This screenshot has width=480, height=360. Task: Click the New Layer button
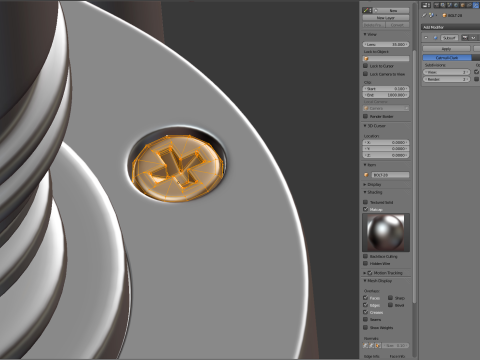point(386,18)
